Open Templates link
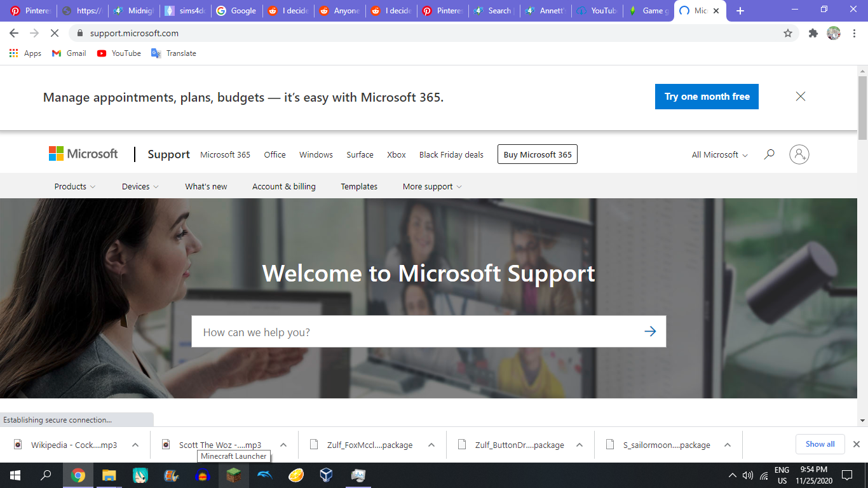This screenshot has width=868, height=488. pos(359,186)
